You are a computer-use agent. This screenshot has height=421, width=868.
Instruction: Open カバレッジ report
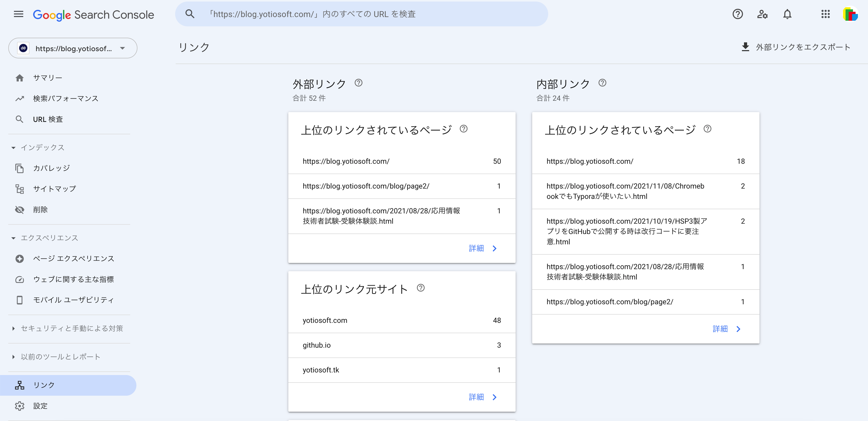click(68, 168)
